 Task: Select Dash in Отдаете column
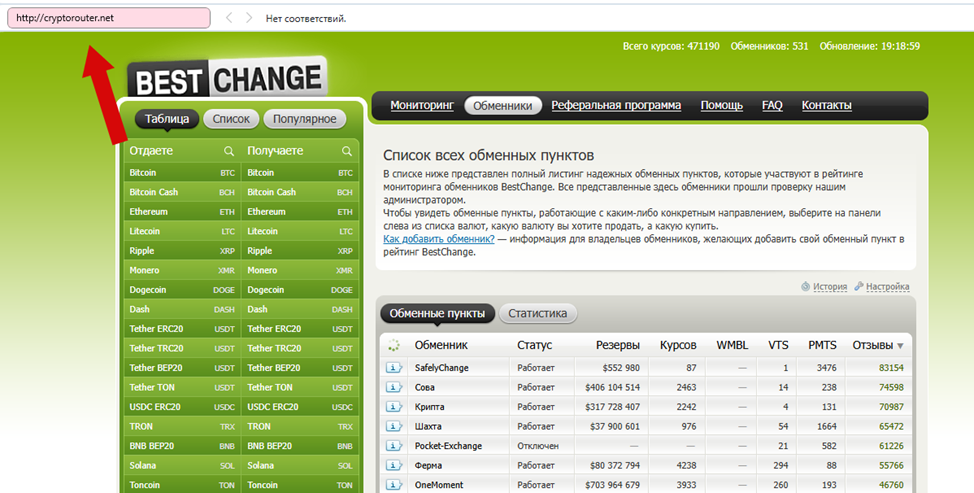point(182,309)
